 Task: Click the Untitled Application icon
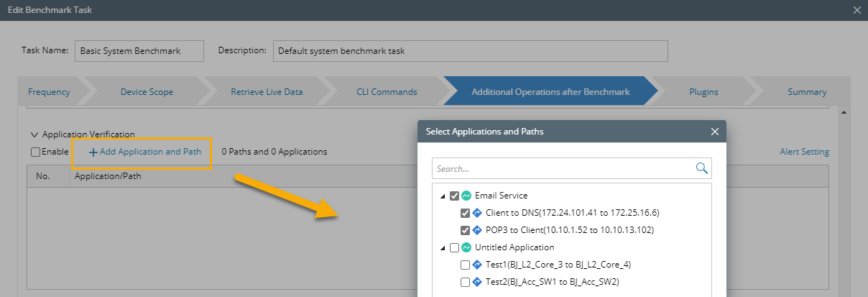pos(466,247)
